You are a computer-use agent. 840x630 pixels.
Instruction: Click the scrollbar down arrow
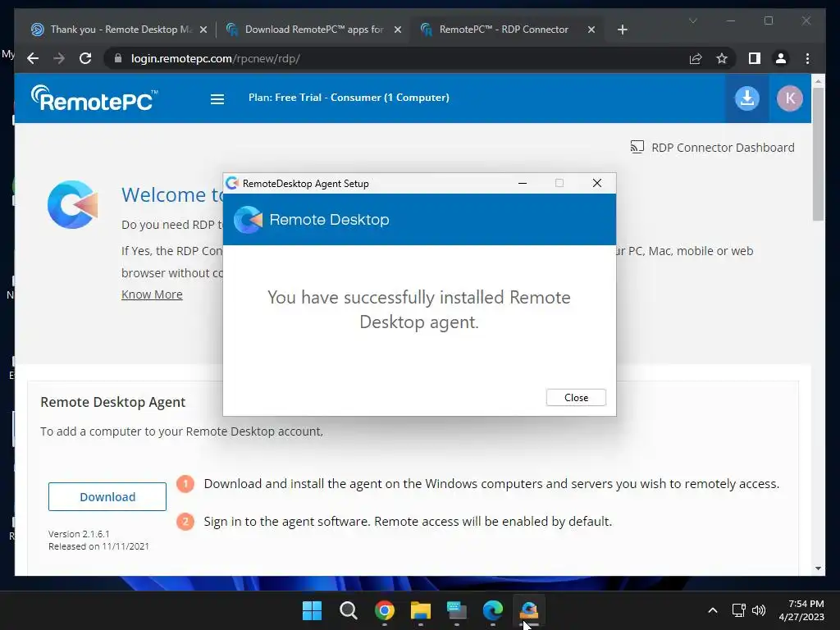(818, 568)
